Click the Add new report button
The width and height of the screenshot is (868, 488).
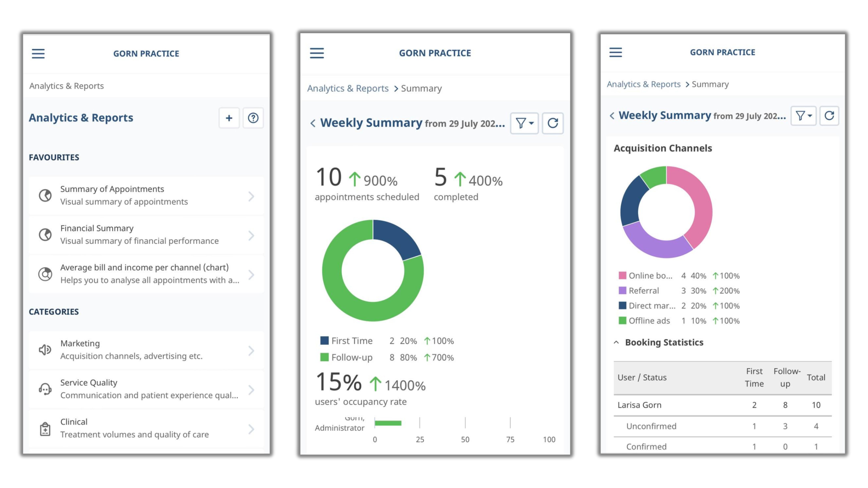[x=229, y=117]
